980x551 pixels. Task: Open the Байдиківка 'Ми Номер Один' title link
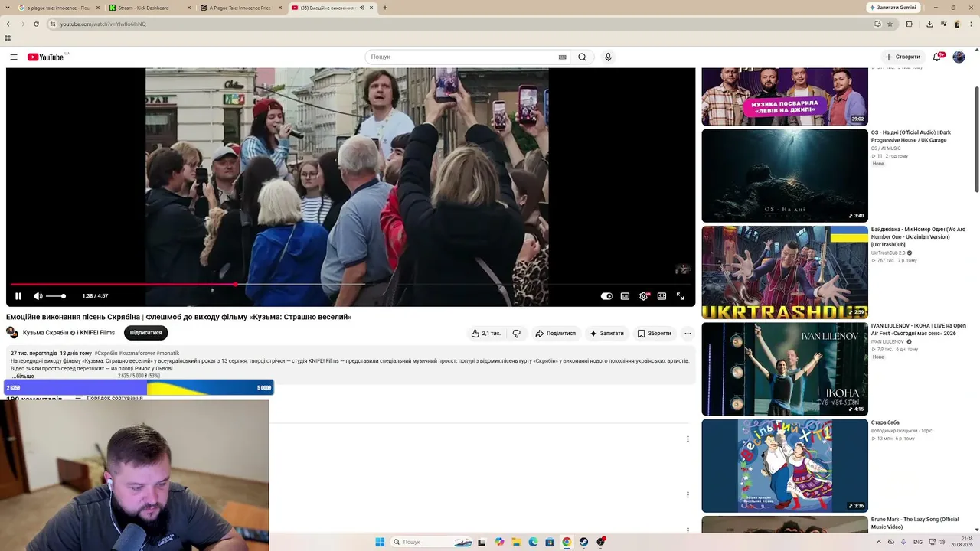point(918,236)
